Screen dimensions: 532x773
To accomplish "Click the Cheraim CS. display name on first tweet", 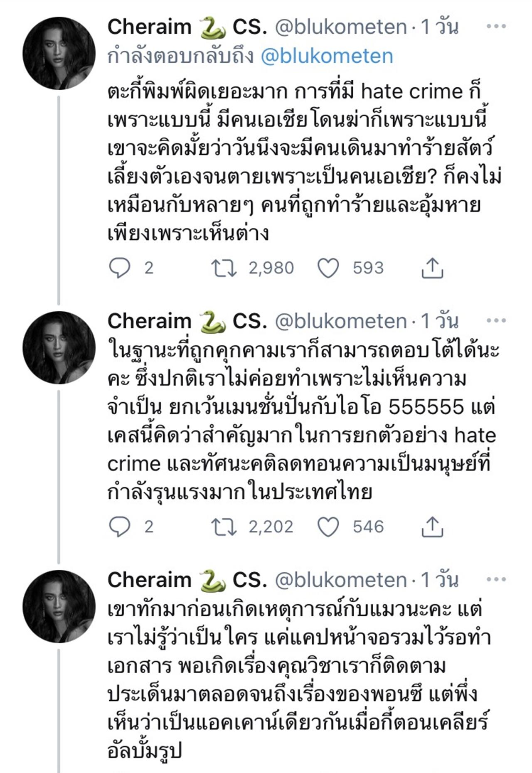I will (187, 27).
